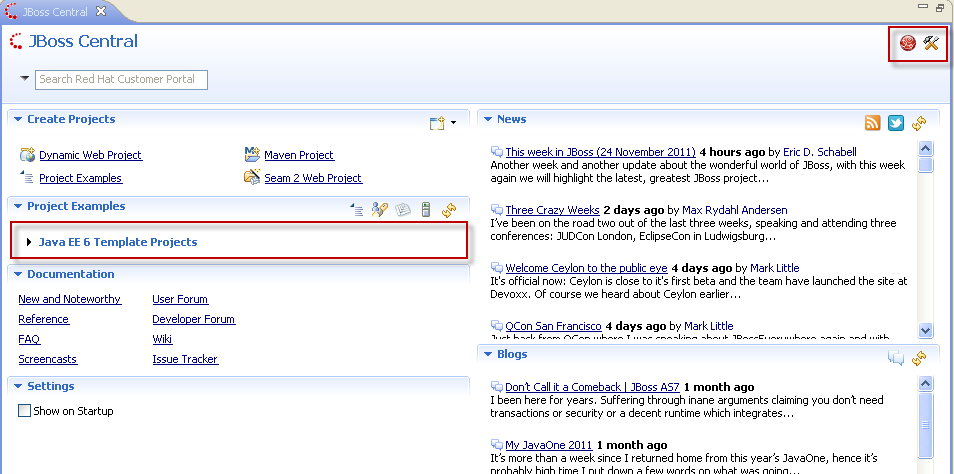The image size is (954, 474).
Task: Open QCon San Francisco article
Action: tap(554, 326)
